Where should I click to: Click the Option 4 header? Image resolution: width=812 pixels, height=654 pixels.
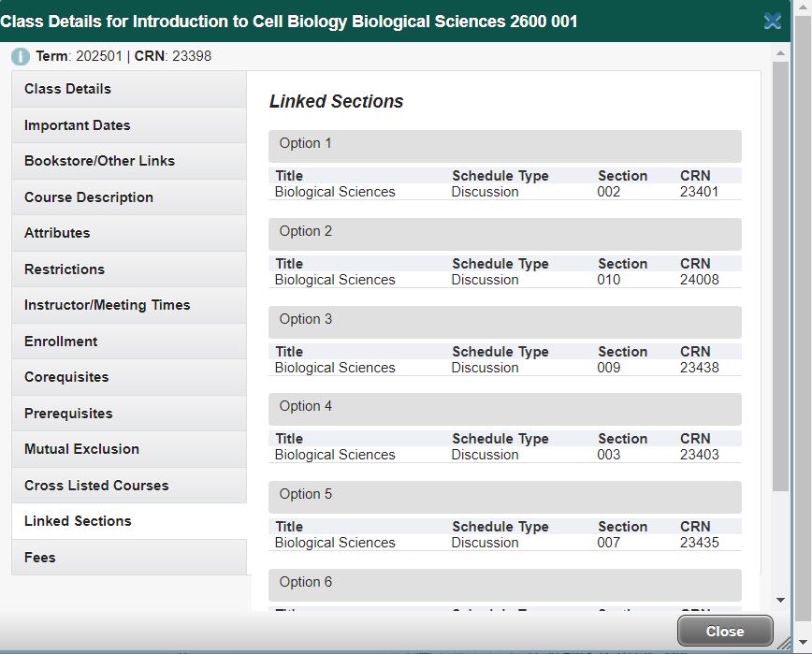point(505,409)
